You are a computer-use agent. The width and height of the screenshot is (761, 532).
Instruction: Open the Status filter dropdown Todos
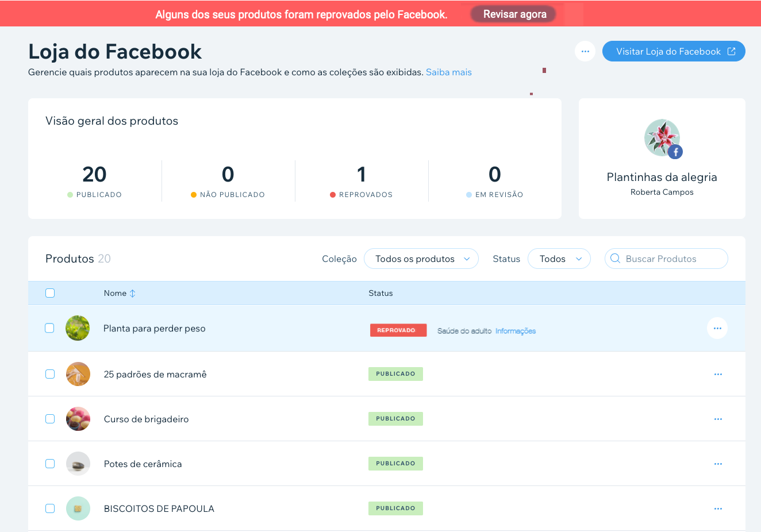(x=559, y=259)
